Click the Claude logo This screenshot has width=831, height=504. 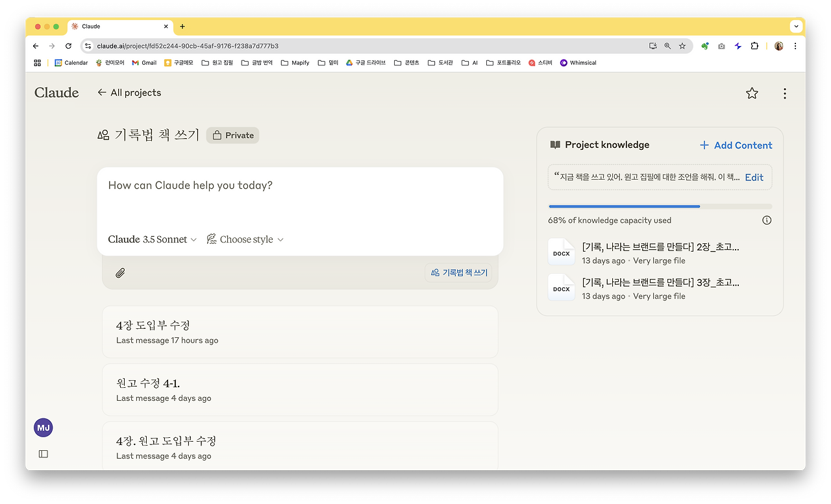point(56,93)
